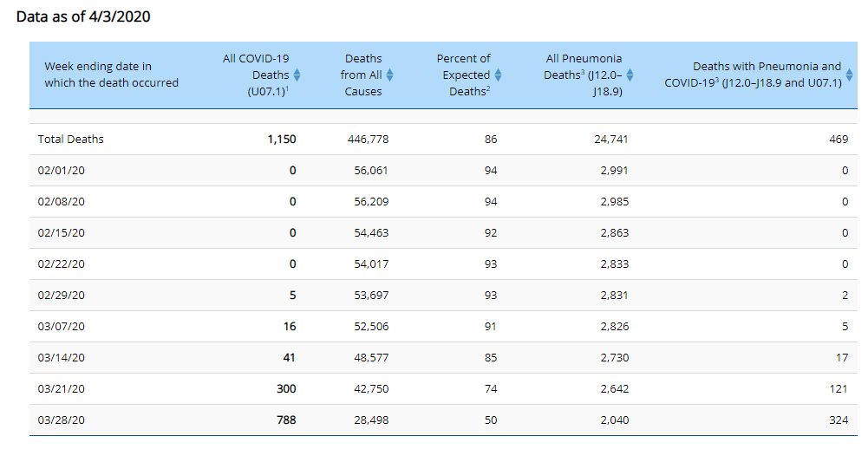Click all-cause deaths value 56,061
868x449 pixels.
click(x=371, y=171)
